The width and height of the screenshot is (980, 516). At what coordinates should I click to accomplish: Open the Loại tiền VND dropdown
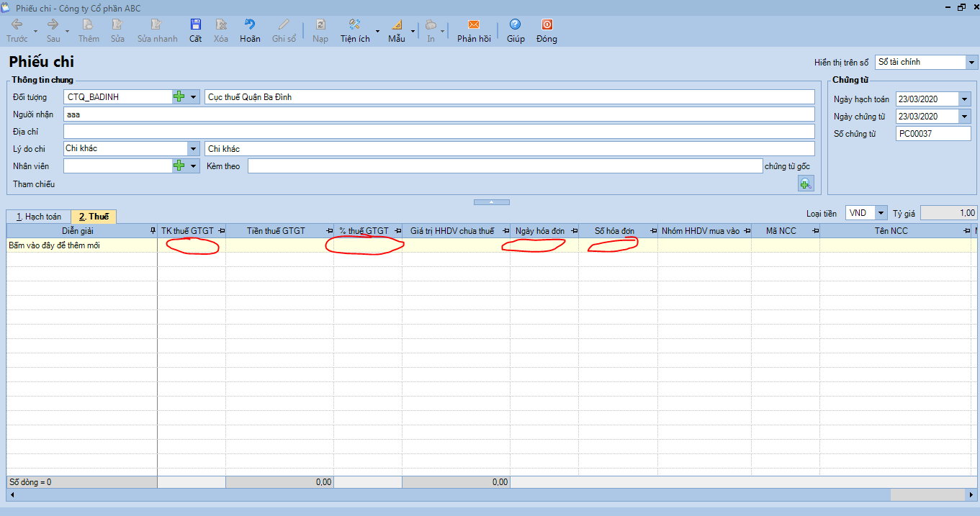(x=881, y=213)
